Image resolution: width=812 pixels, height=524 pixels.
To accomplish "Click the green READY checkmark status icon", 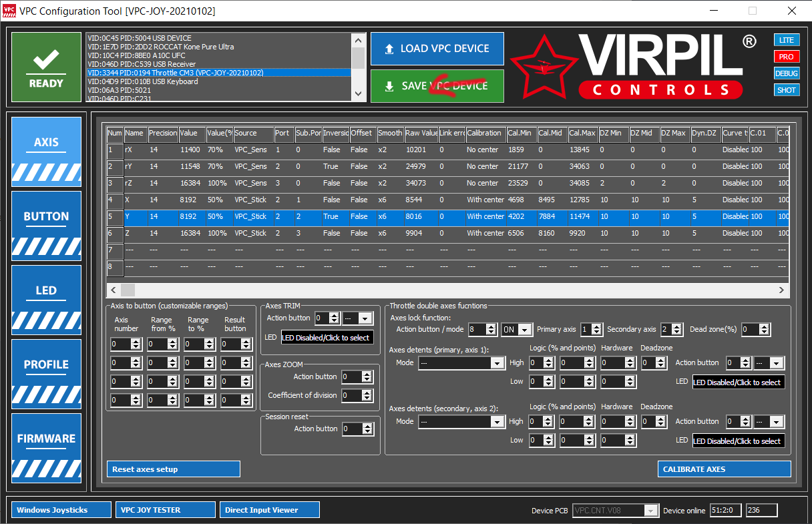I will [46, 67].
